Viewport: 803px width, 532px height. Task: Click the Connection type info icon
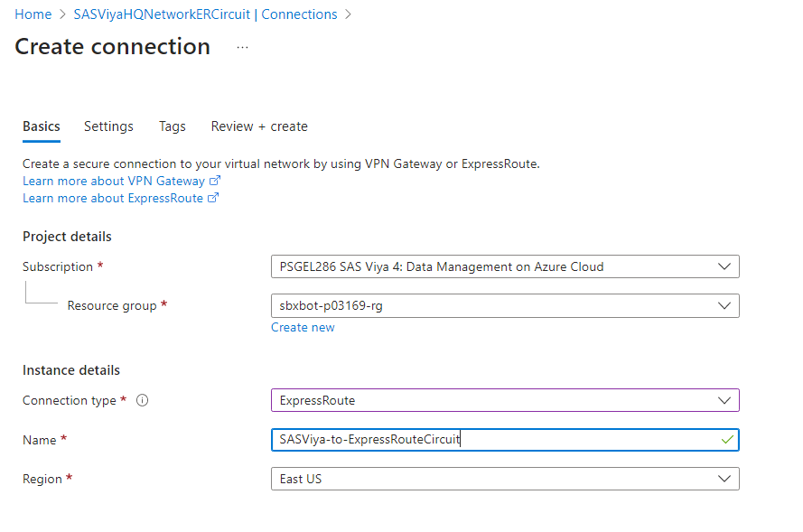click(142, 401)
